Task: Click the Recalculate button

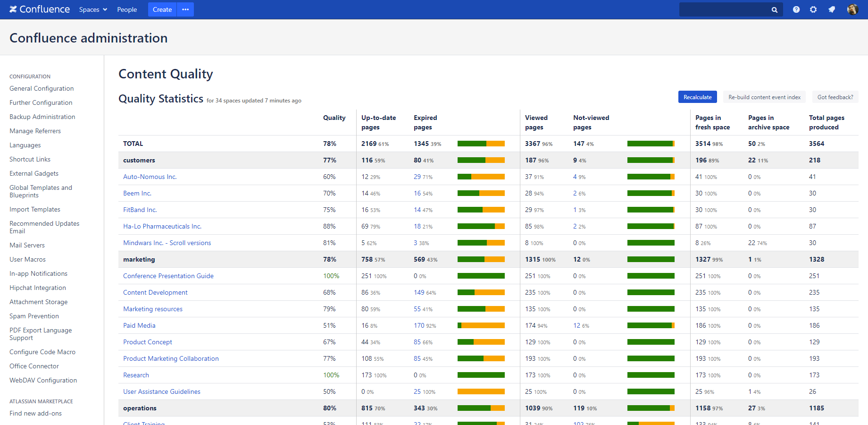Action: [x=698, y=97]
